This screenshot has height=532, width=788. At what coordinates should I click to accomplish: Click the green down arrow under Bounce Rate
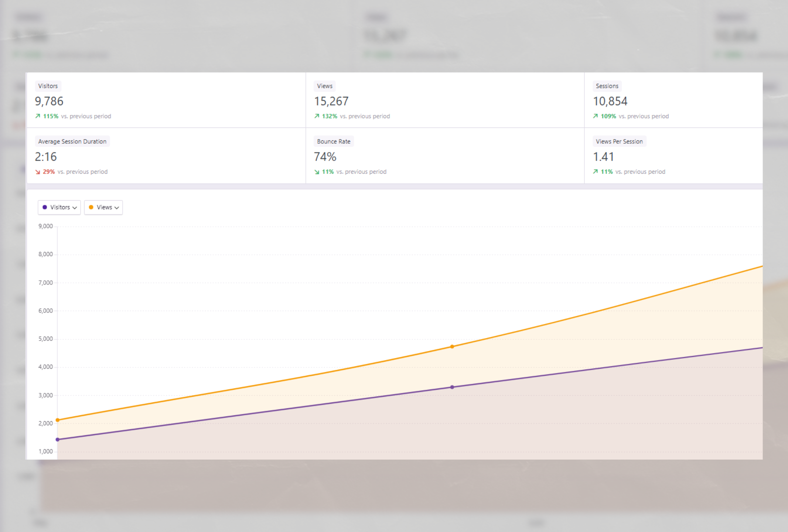point(317,172)
